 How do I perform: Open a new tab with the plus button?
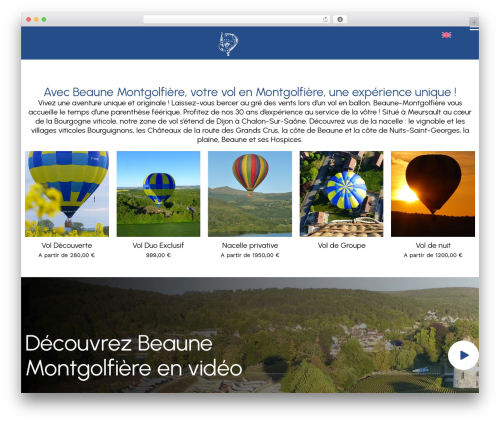click(474, 22)
